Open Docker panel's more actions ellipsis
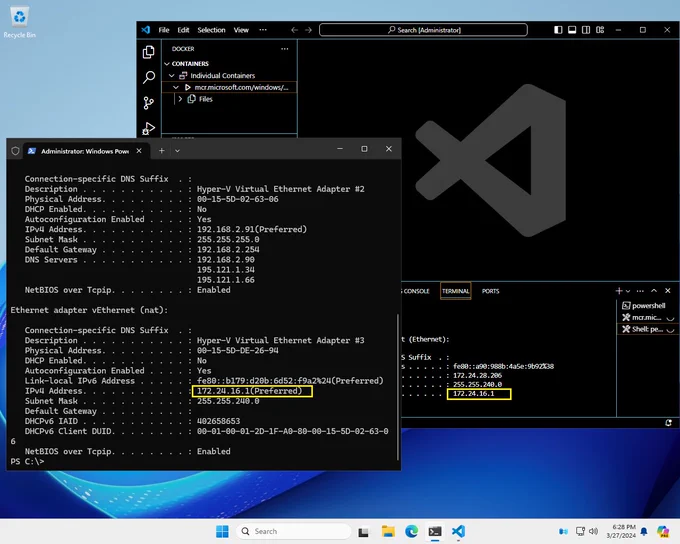The width and height of the screenshot is (680, 544). click(284, 49)
